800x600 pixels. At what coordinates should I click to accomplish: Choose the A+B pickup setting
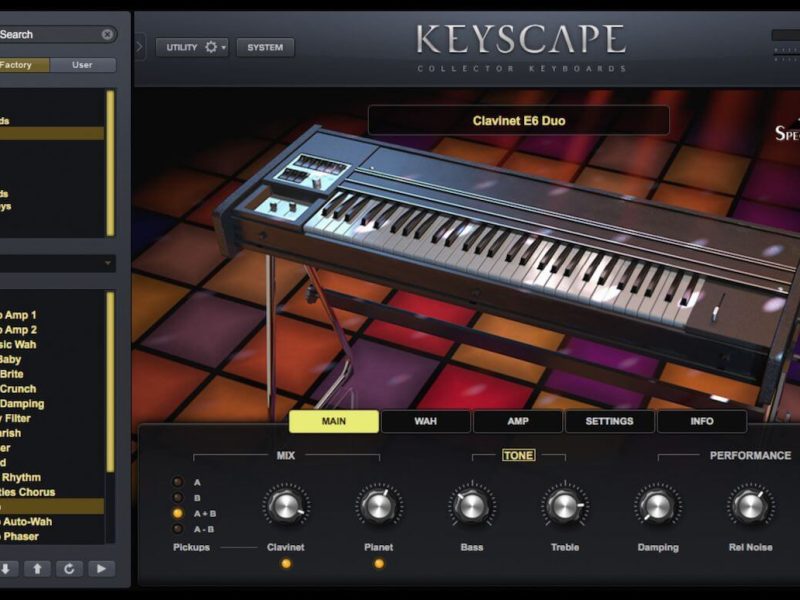[178, 513]
